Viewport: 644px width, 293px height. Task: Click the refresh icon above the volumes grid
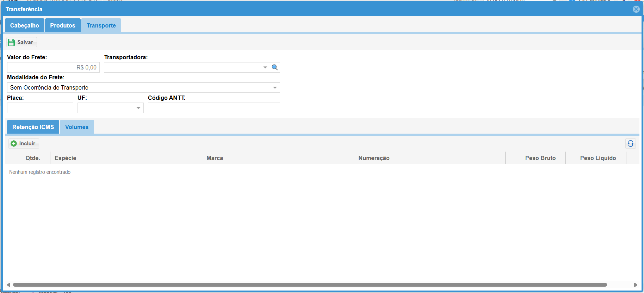(630, 144)
